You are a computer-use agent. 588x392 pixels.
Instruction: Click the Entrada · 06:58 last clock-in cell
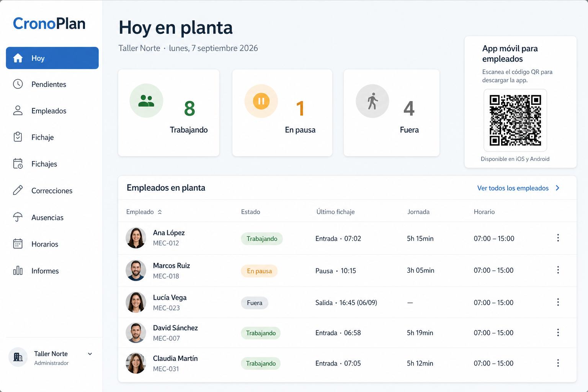tap(338, 333)
